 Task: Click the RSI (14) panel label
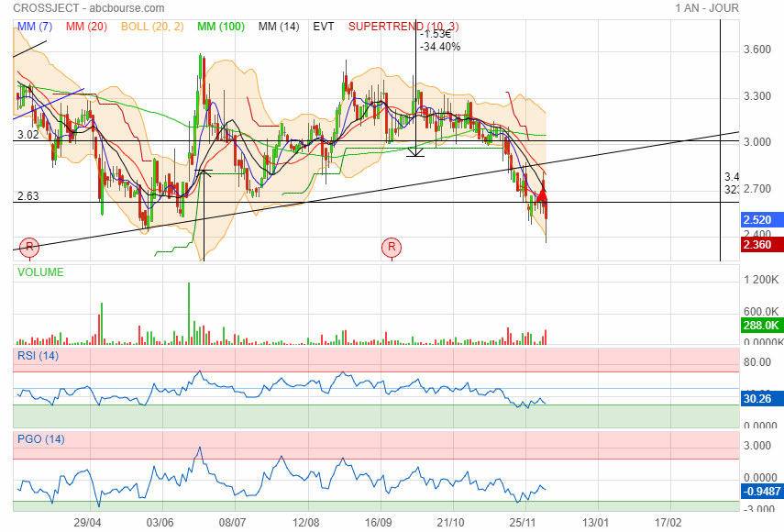click(38, 356)
